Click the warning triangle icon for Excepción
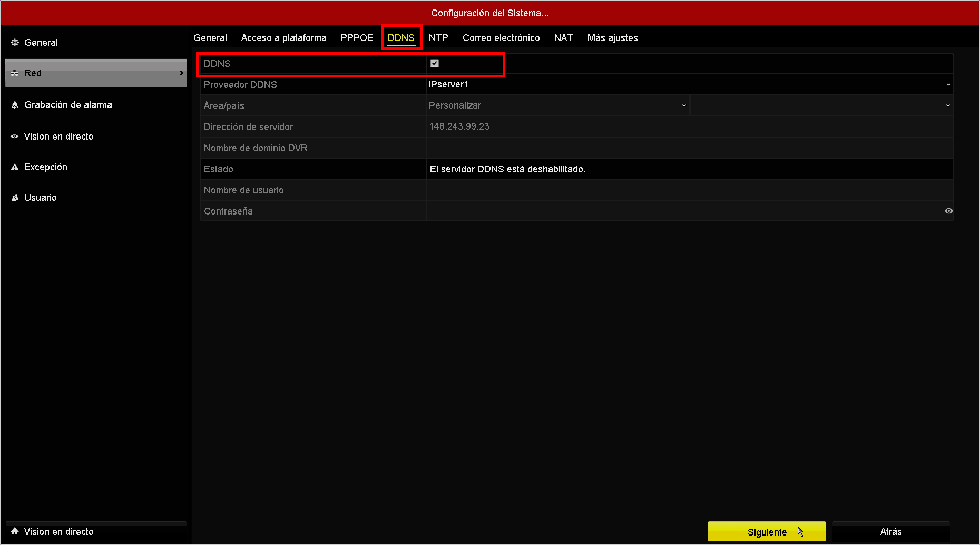Image resolution: width=980 pixels, height=545 pixels. pyautogui.click(x=15, y=167)
